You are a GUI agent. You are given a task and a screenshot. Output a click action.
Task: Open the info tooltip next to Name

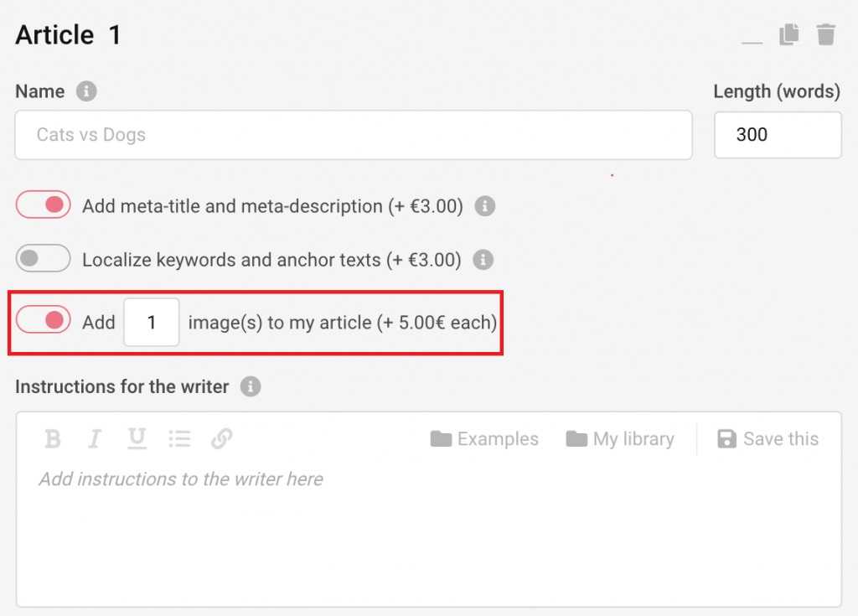pyautogui.click(x=86, y=91)
